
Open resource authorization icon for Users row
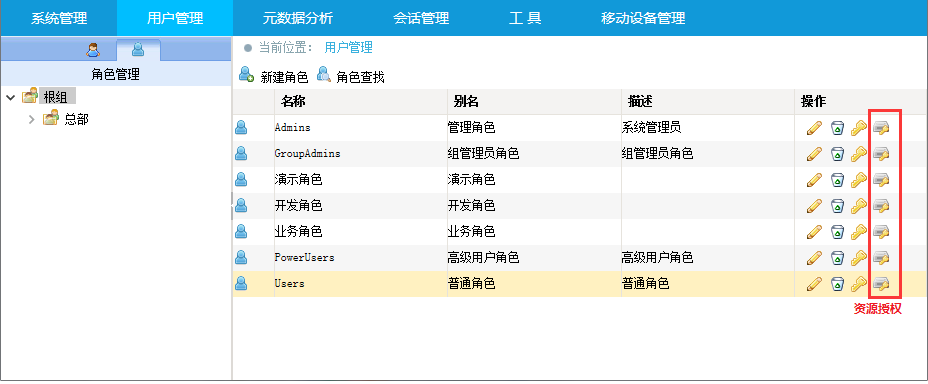pos(881,284)
